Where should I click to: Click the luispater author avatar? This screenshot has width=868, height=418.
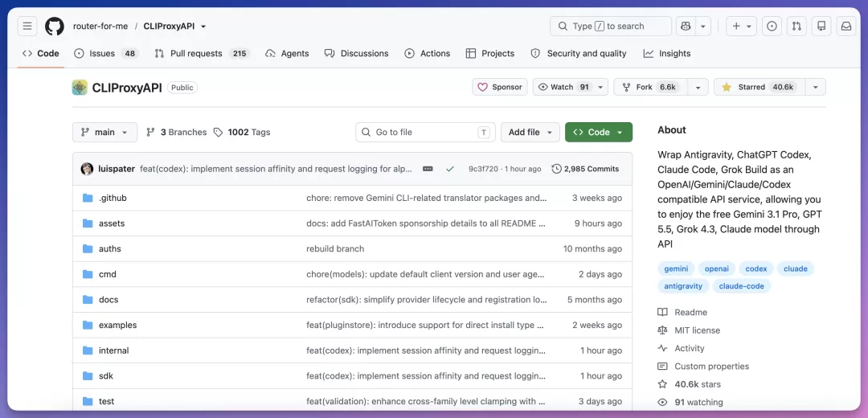87,169
